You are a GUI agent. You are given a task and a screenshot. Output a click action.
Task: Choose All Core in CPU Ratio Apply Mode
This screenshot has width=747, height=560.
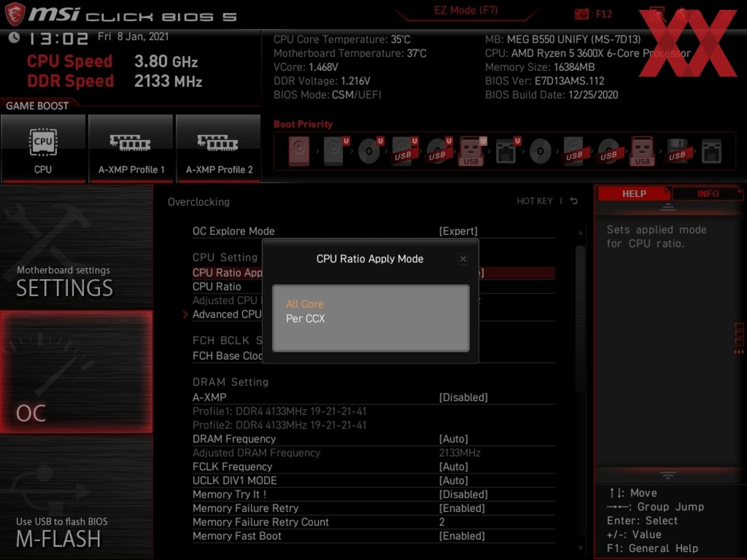pos(305,304)
